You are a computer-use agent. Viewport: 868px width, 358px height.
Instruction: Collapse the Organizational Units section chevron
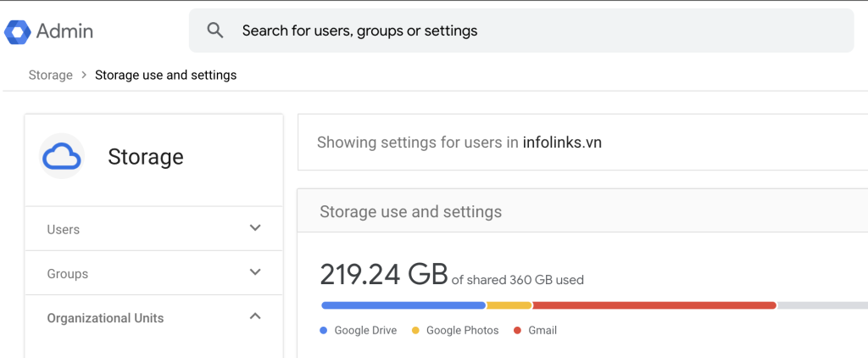[255, 316]
